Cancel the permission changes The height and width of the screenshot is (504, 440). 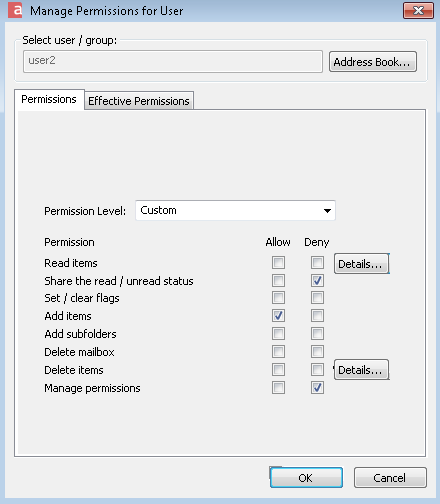pos(390,478)
